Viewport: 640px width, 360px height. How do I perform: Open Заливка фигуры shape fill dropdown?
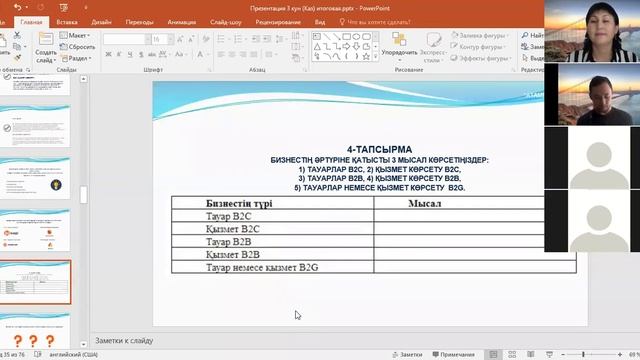click(480, 36)
